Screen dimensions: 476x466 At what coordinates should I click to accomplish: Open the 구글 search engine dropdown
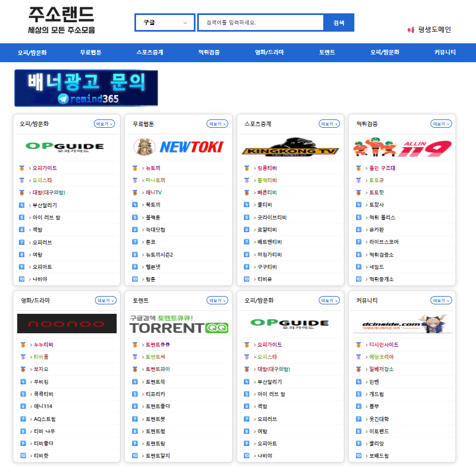coord(165,22)
